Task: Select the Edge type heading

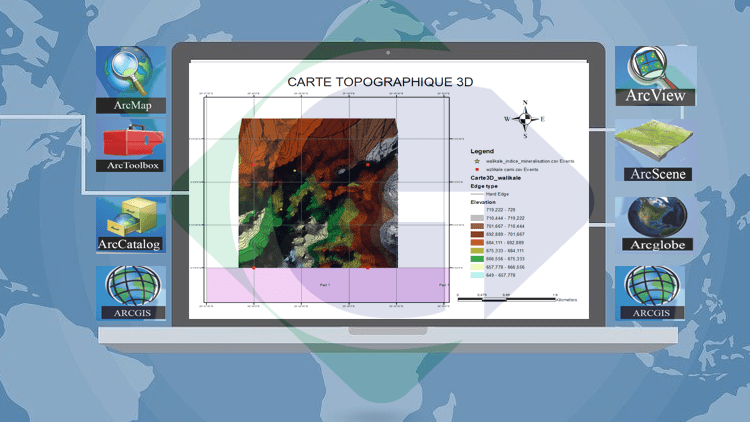Action: (x=484, y=186)
